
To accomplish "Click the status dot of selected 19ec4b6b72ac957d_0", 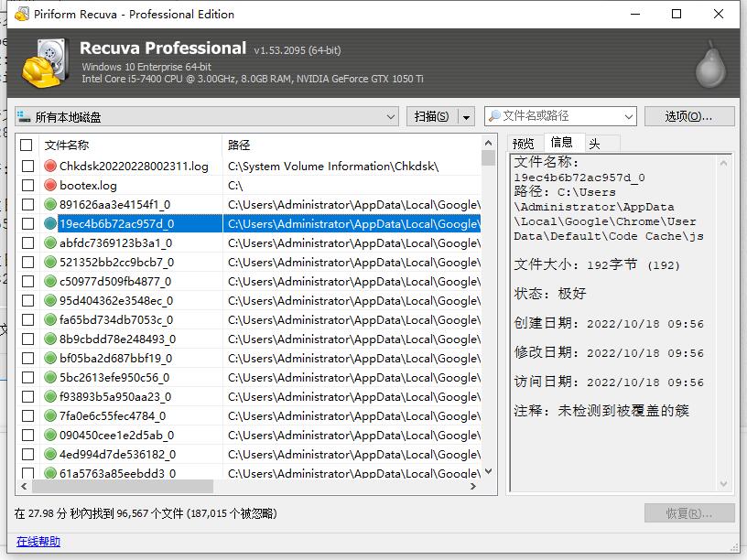I will (x=50, y=223).
